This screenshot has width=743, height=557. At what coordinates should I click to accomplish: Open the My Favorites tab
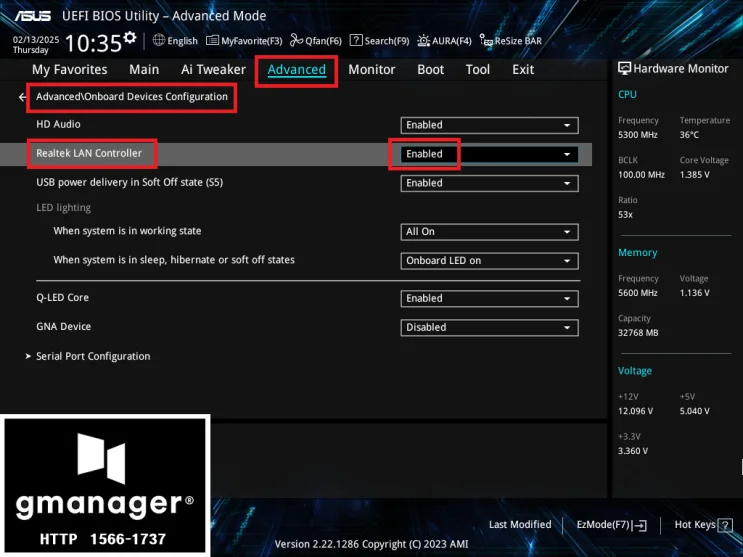point(70,70)
